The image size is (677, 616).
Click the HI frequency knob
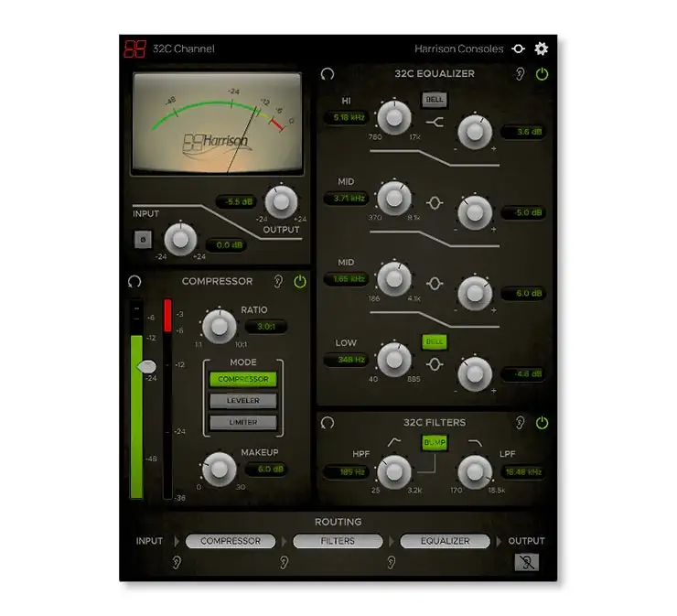(x=393, y=117)
